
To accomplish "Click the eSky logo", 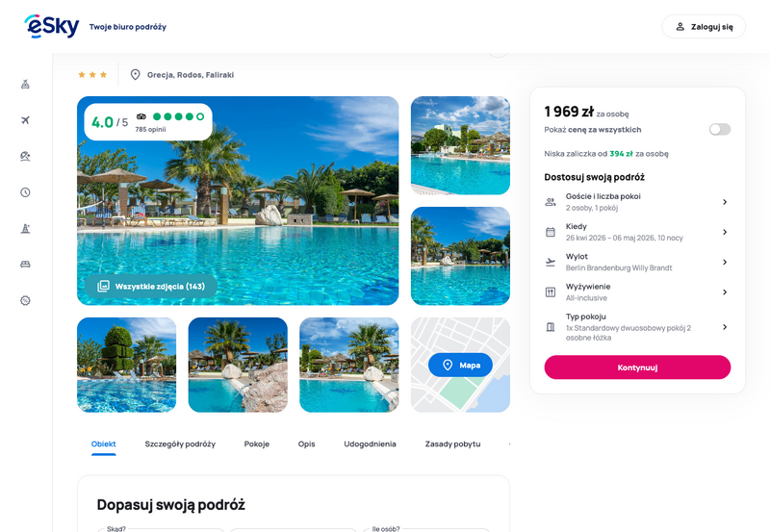I will [52, 26].
